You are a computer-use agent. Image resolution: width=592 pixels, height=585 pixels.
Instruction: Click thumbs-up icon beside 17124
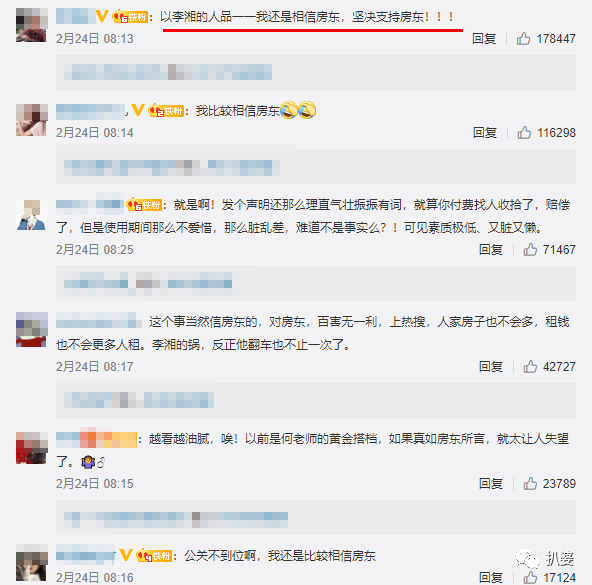(x=530, y=577)
